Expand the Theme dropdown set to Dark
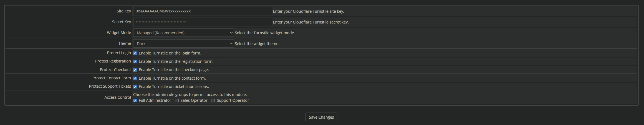 click(x=183, y=43)
